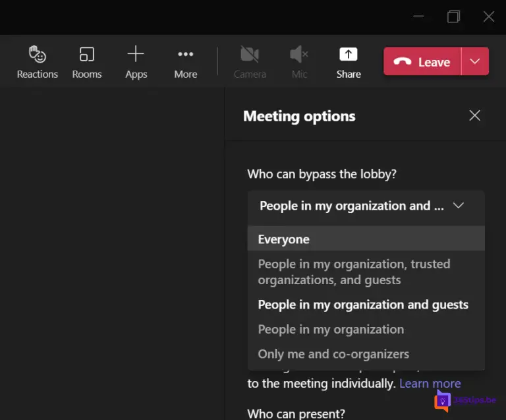Expand the Leave options arrow
506x420 pixels.
click(x=475, y=62)
